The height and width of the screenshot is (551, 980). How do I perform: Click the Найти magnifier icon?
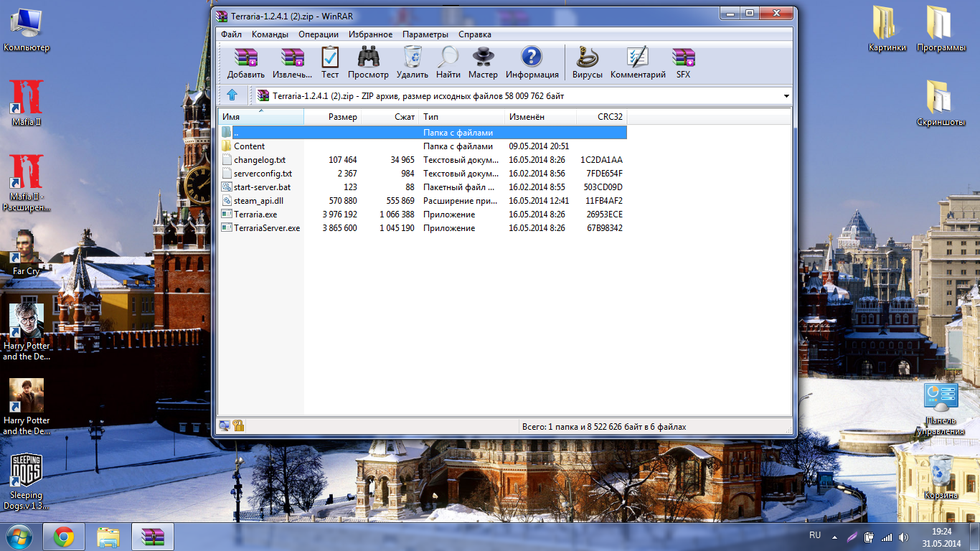pyautogui.click(x=448, y=62)
